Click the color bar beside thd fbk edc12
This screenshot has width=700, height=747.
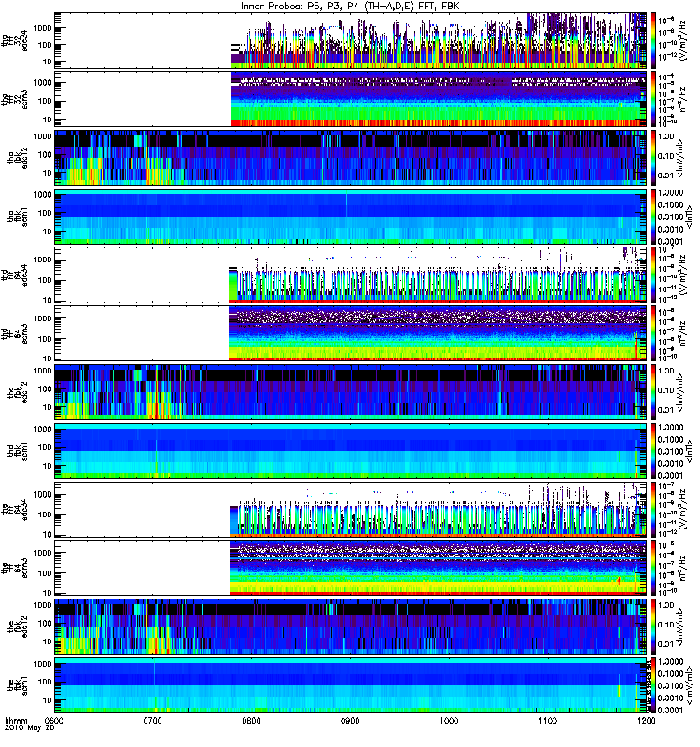click(x=653, y=392)
